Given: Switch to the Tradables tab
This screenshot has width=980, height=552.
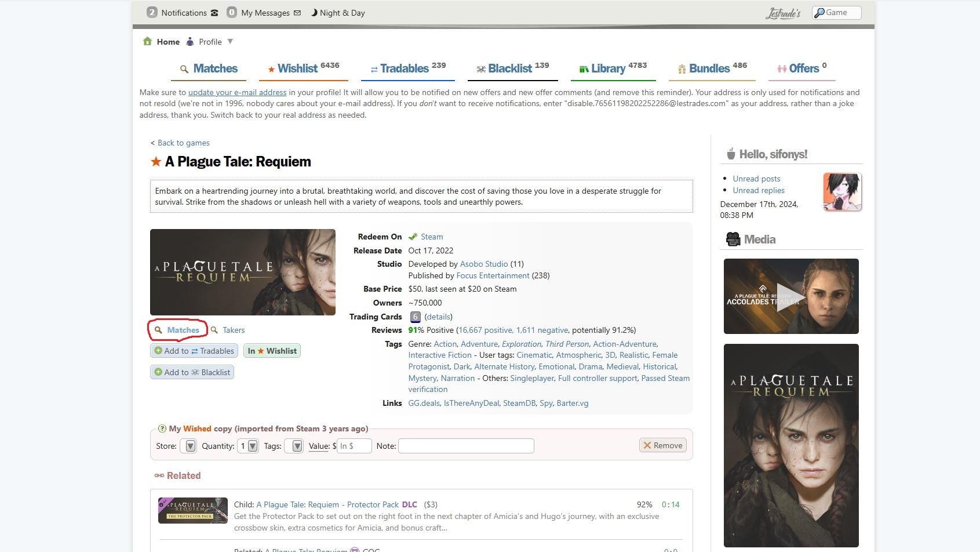Looking at the screenshot, I should coord(408,68).
